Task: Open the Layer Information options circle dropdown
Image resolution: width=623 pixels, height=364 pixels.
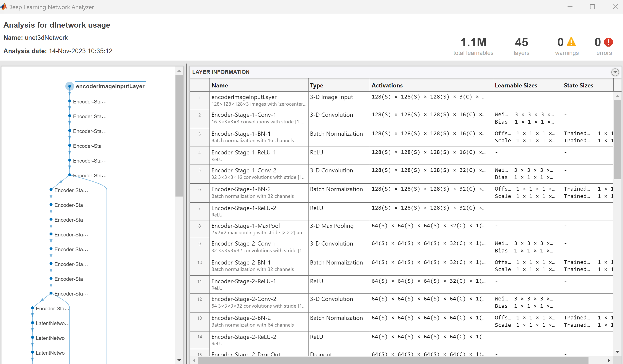Action: 615,72
